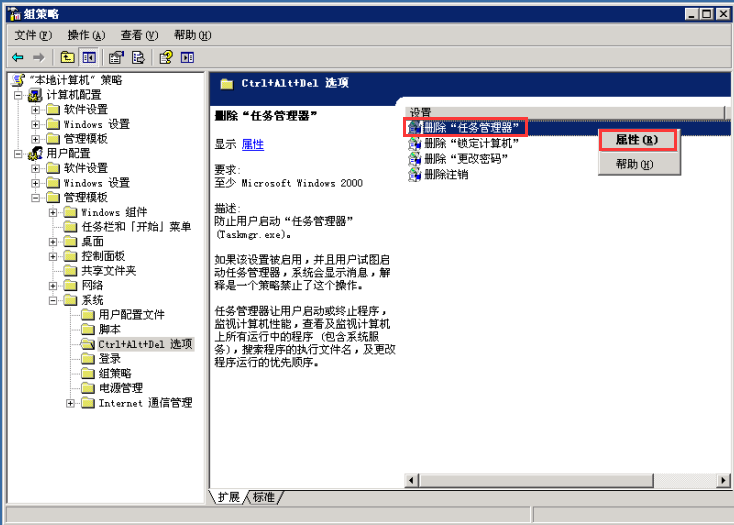Select the 删除“锁定计算机” policy
Image resolution: width=734 pixels, height=525 pixels.
471,144
